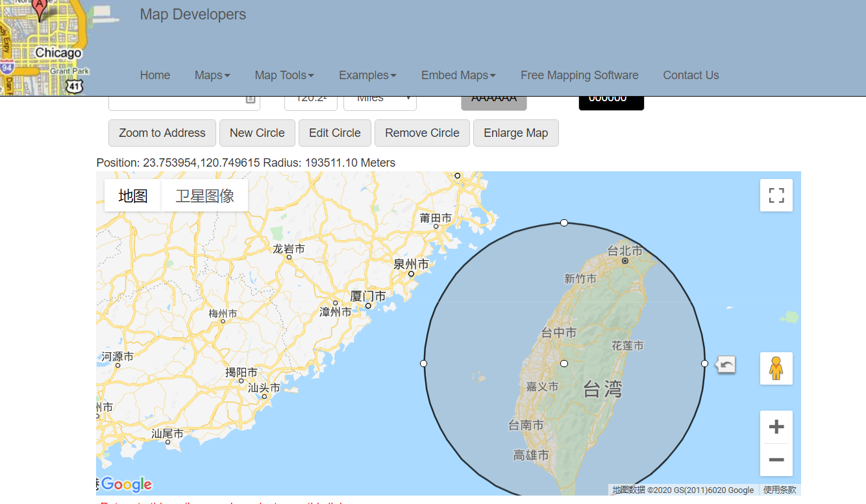Click 花莲市 city label

[628, 346]
